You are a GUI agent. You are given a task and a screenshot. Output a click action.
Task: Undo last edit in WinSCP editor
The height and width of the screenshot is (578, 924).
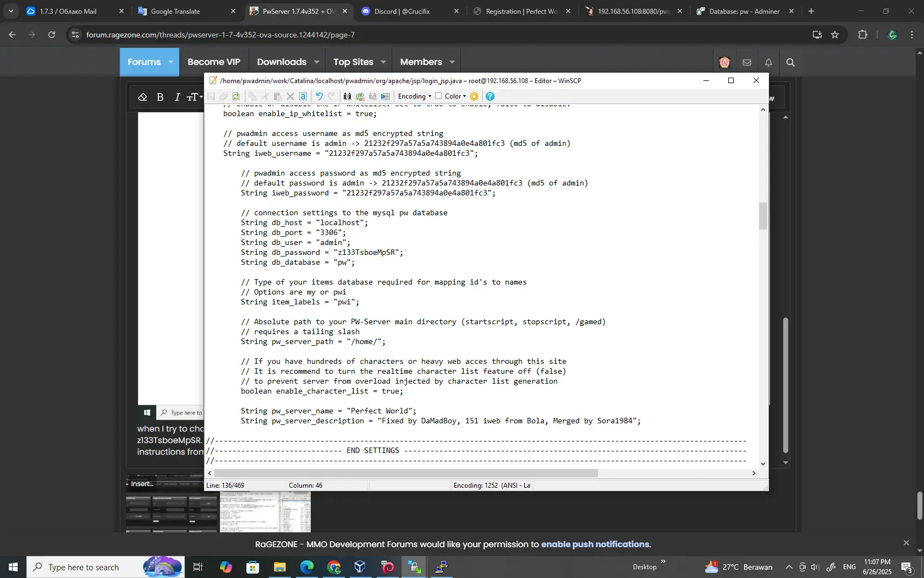(x=319, y=96)
